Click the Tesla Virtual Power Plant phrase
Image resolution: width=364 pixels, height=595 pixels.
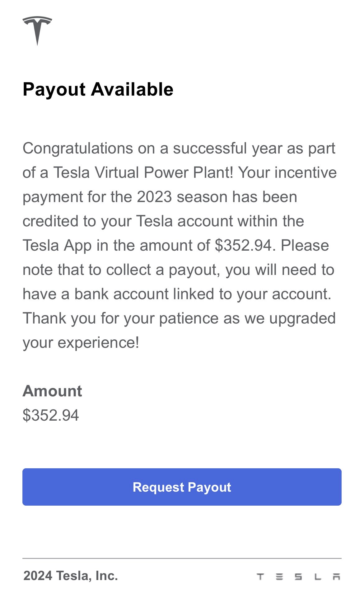tap(143, 172)
